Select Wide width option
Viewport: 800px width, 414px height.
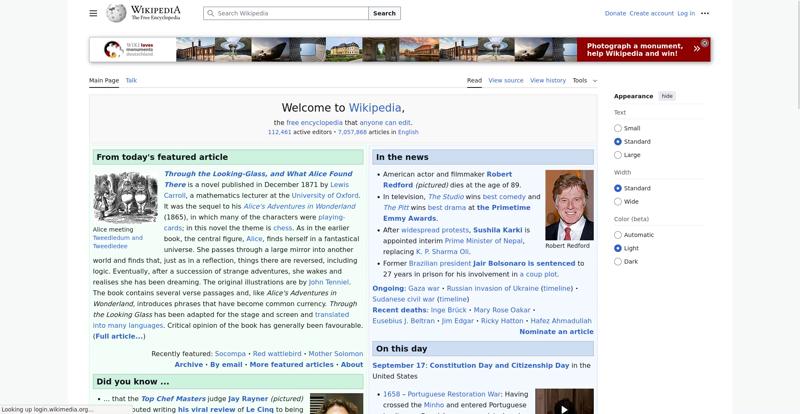coord(618,201)
